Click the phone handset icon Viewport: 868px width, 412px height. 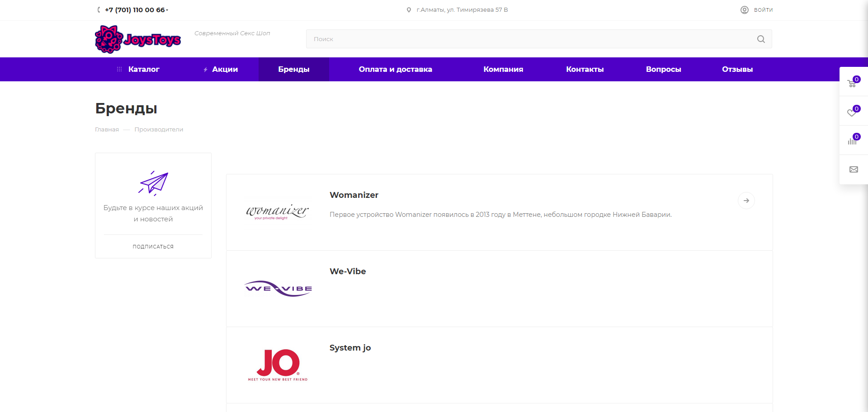(99, 10)
